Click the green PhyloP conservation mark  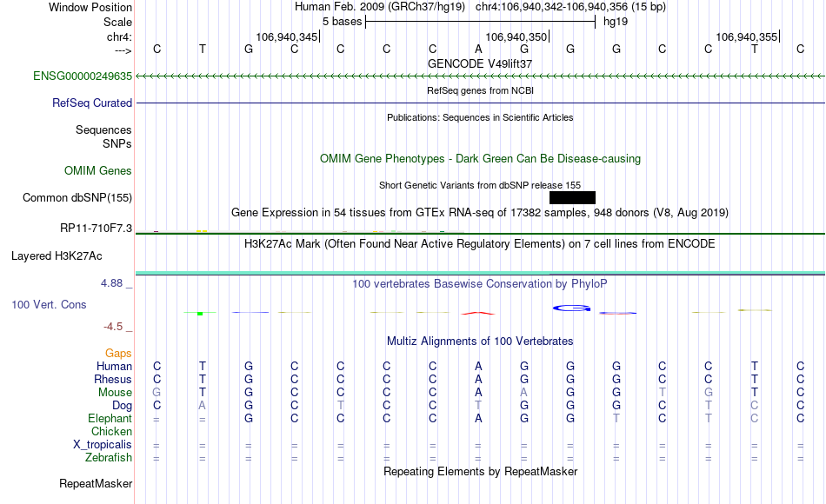(200, 314)
